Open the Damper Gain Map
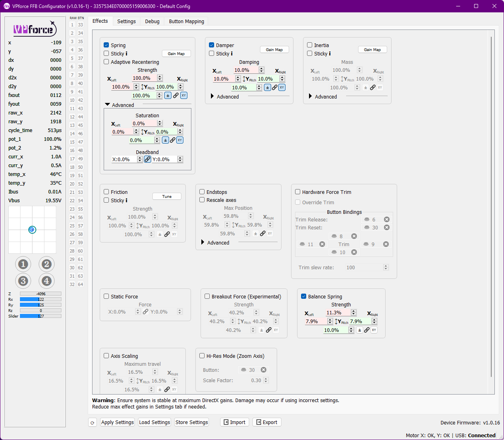 click(x=274, y=49)
